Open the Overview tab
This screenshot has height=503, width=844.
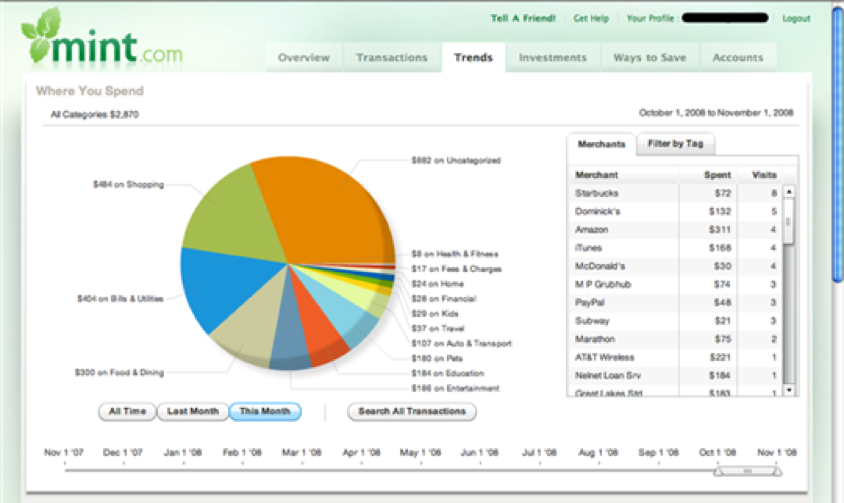pyautogui.click(x=304, y=58)
